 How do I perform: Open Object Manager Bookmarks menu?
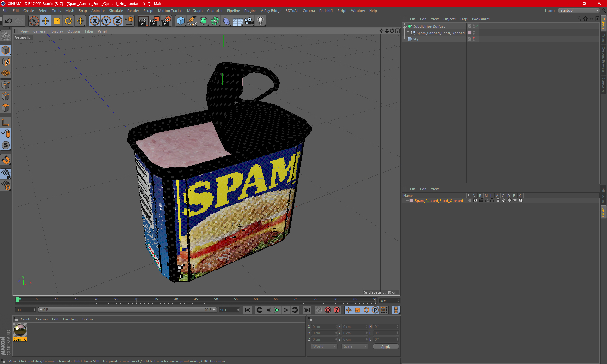(x=481, y=19)
